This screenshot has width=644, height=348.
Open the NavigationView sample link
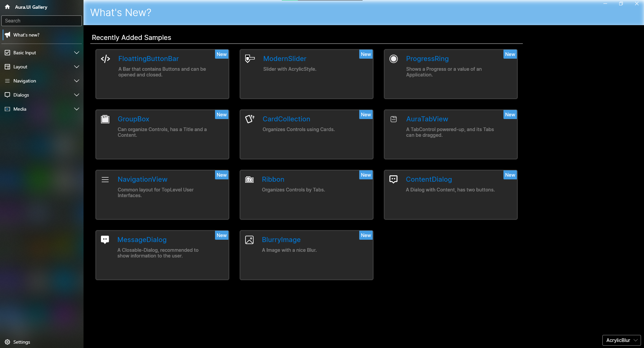coord(142,179)
